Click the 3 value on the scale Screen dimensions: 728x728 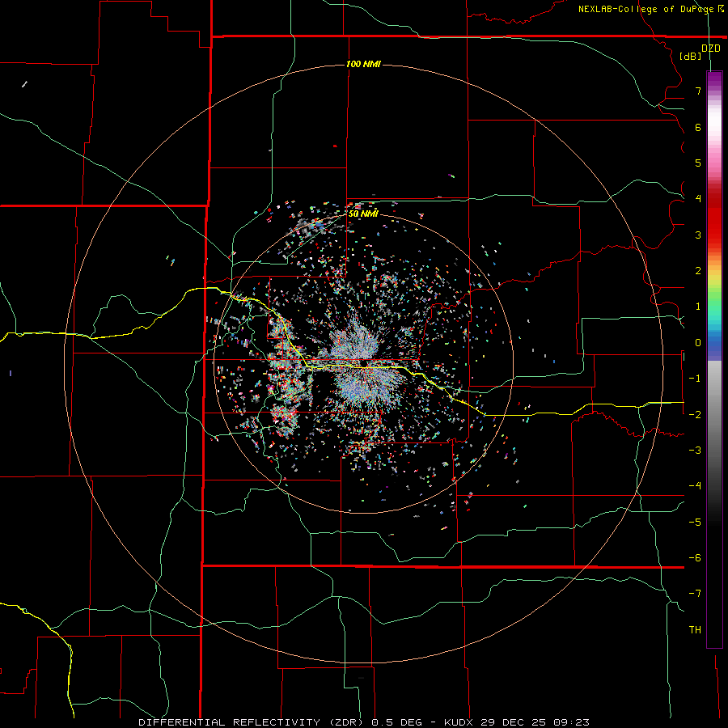point(698,235)
